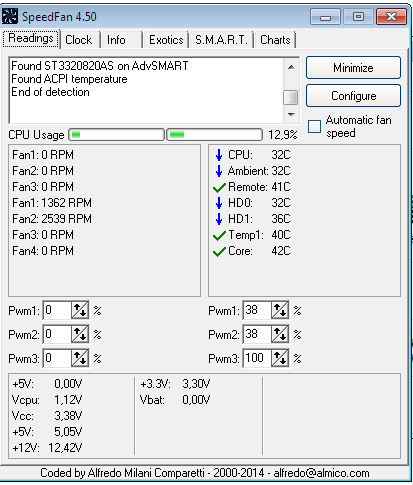Open the Configure dialog
This screenshot has height=485, width=413.
click(353, 96)
